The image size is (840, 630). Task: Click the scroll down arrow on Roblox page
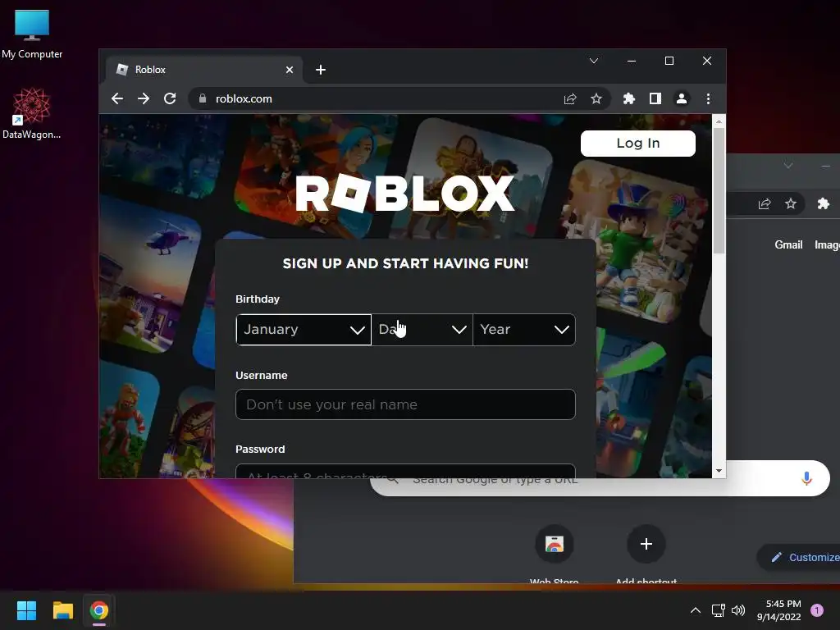pyautogui.click(x=719, y=471)
